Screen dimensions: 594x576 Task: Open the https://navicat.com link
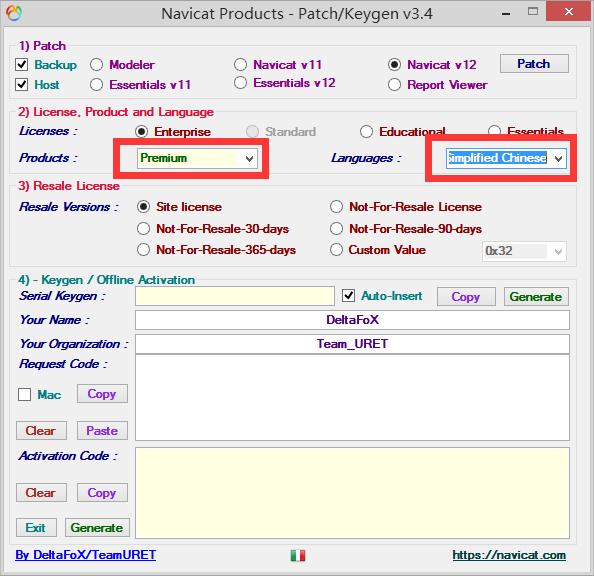tap(509, 555)
